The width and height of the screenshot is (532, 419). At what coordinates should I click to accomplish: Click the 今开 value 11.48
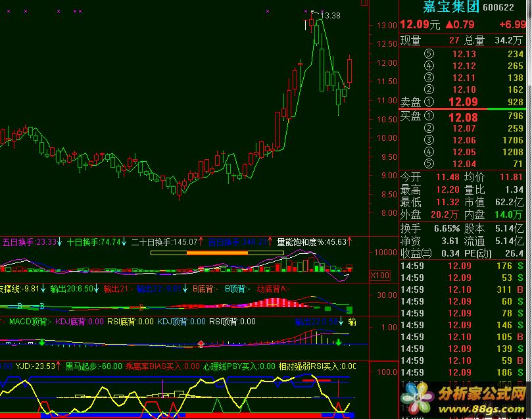tap(448, 177)
